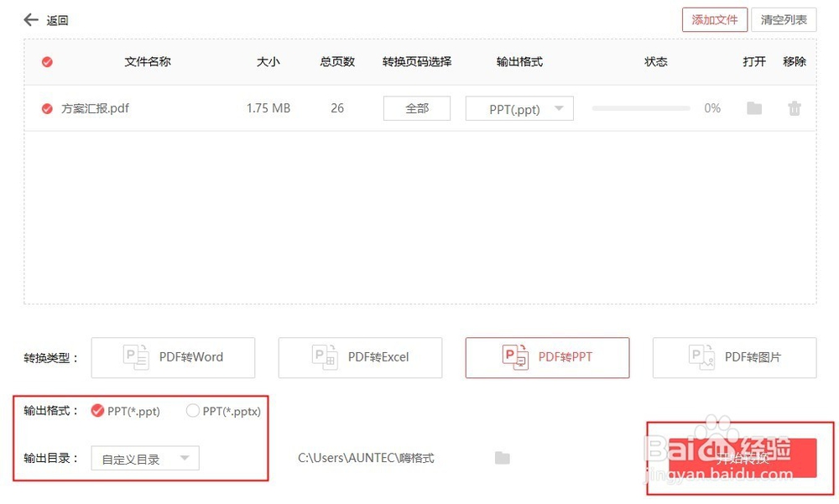The height and width of the screenshot is (504, 839).
Task: Click the conversion progress bar at 0%
Action: (640, 107)
